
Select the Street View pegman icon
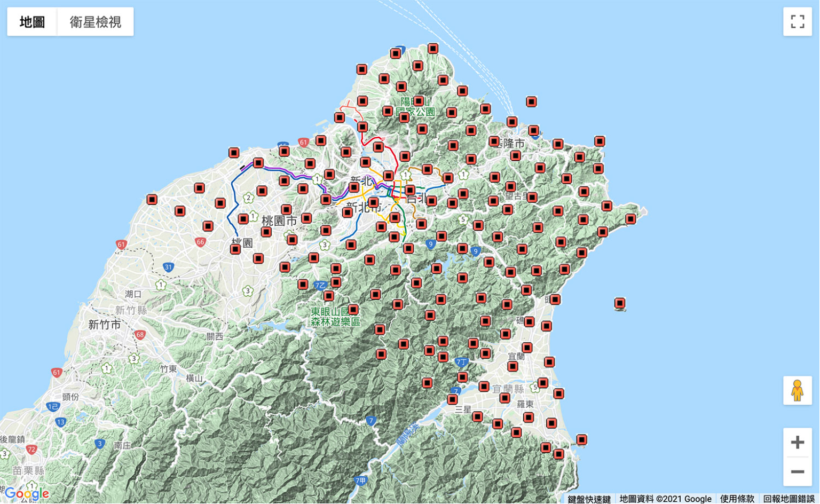(797, 390)
